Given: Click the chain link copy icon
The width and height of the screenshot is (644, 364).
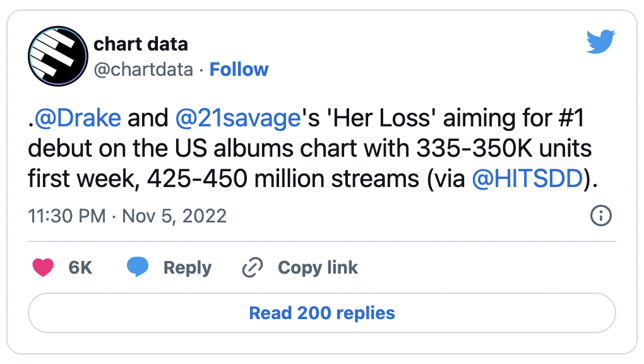Looking at the screenshot, I should [x=252, y=267].
